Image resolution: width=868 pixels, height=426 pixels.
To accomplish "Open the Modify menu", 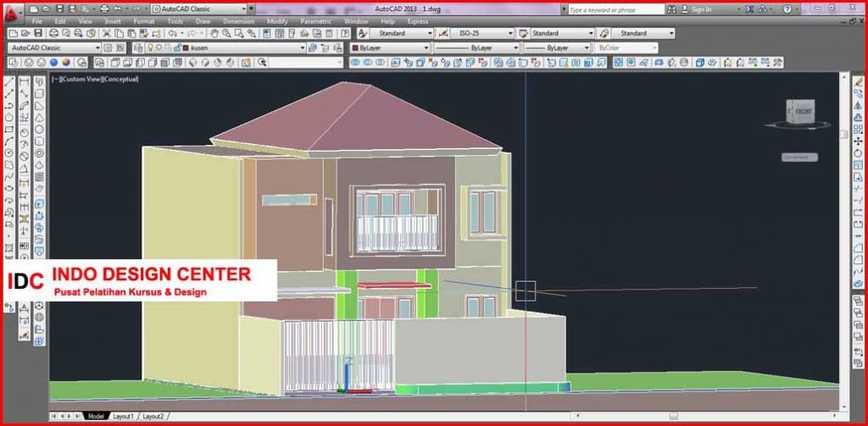I will click(277, 21).
